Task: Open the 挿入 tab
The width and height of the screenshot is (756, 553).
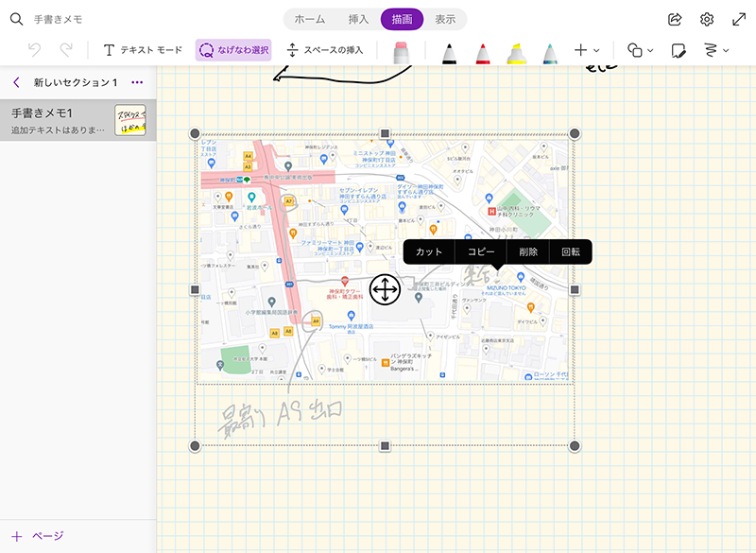Action: coord(358,19)
